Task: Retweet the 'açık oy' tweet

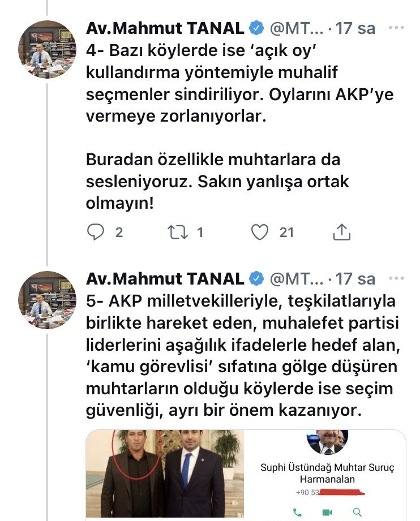Action: click(180, 232)
